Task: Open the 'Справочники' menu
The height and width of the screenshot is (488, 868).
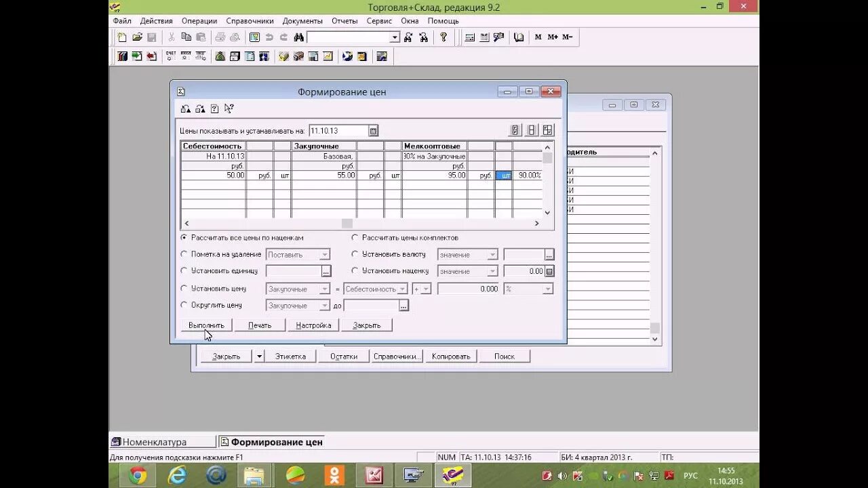Action: click(x=250, y=21)
